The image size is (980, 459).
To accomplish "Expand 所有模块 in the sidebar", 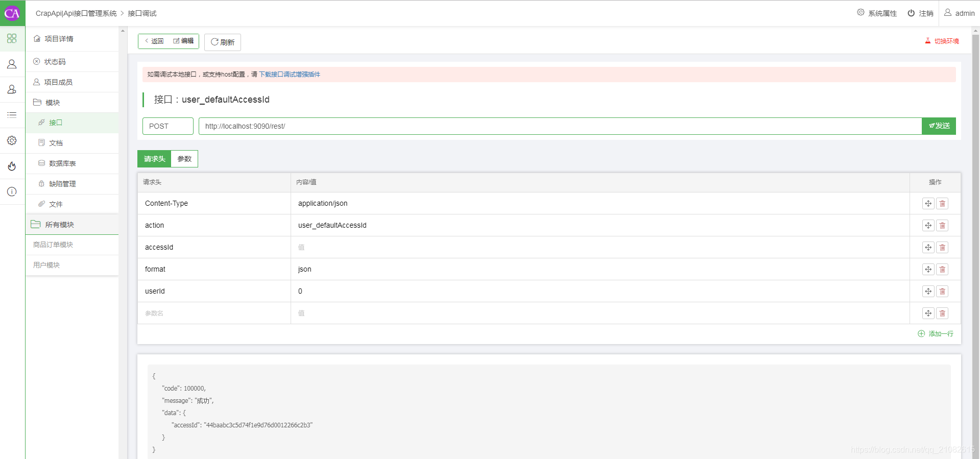I will [72, 225].
